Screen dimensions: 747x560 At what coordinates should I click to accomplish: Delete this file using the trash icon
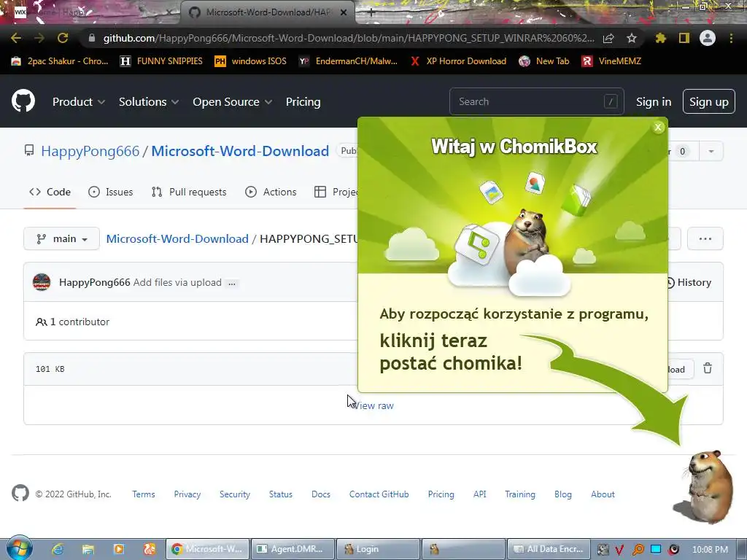pos(708,368)
